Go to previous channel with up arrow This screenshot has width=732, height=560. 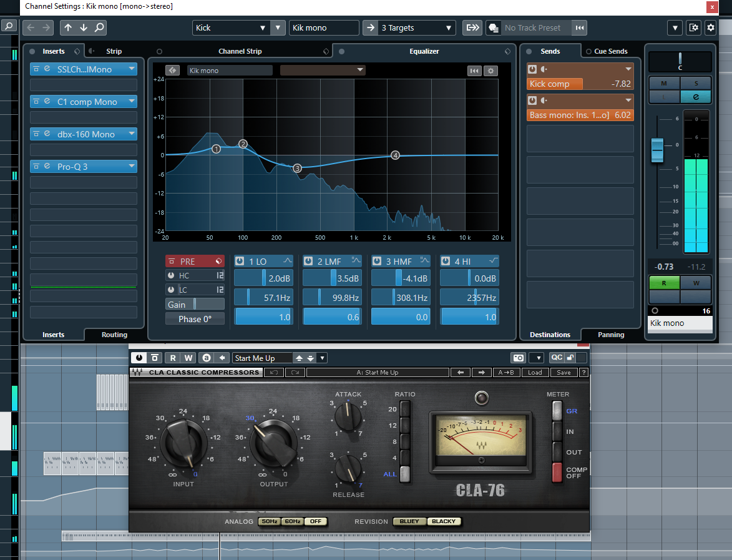(68, 27)
